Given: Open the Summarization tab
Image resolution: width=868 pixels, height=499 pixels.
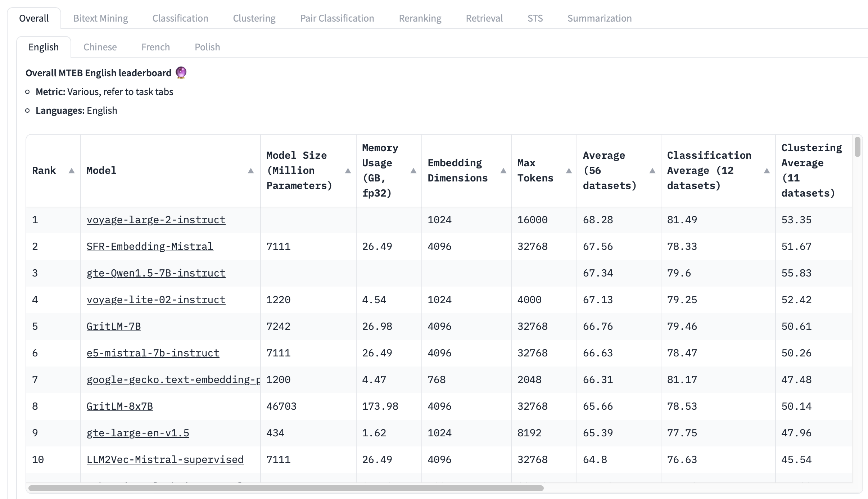Looking at the screenshot, I should (599, 18).
